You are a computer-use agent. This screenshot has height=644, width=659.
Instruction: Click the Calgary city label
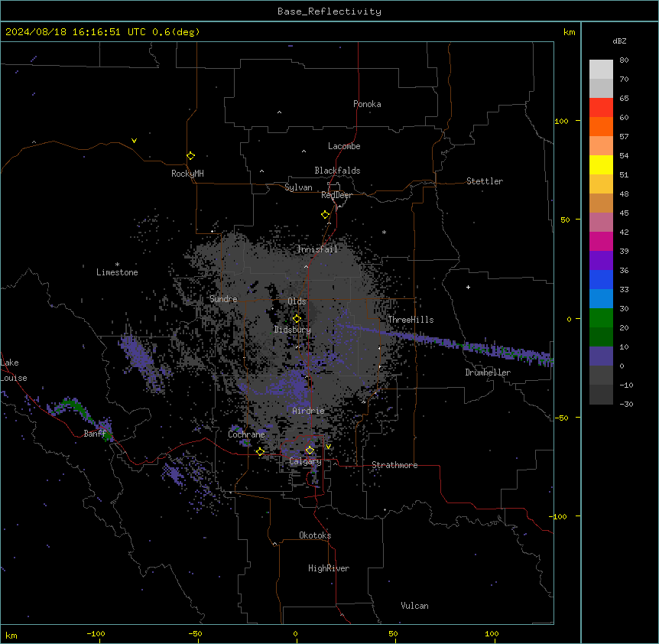[x=305, y=461]
